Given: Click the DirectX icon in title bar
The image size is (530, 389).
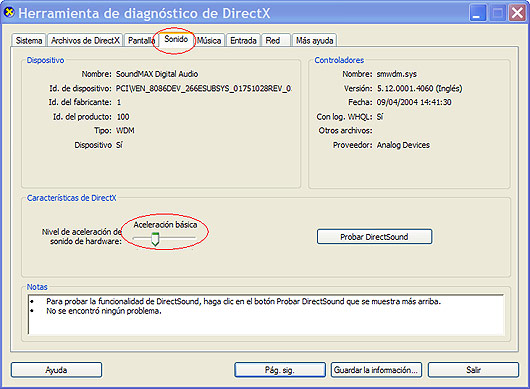Looking at the screenshot, I should coord(9,13).
